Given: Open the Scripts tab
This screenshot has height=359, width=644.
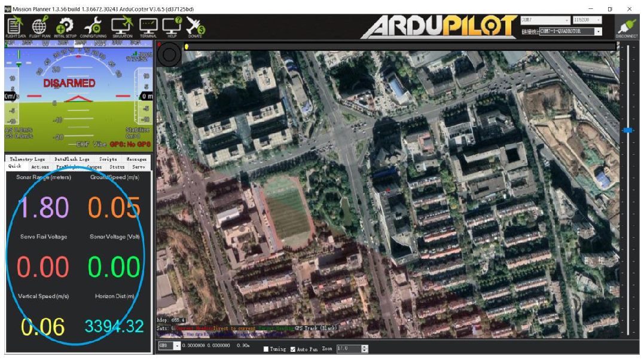Looking at the screenshot, I should (x=108, y=159).
